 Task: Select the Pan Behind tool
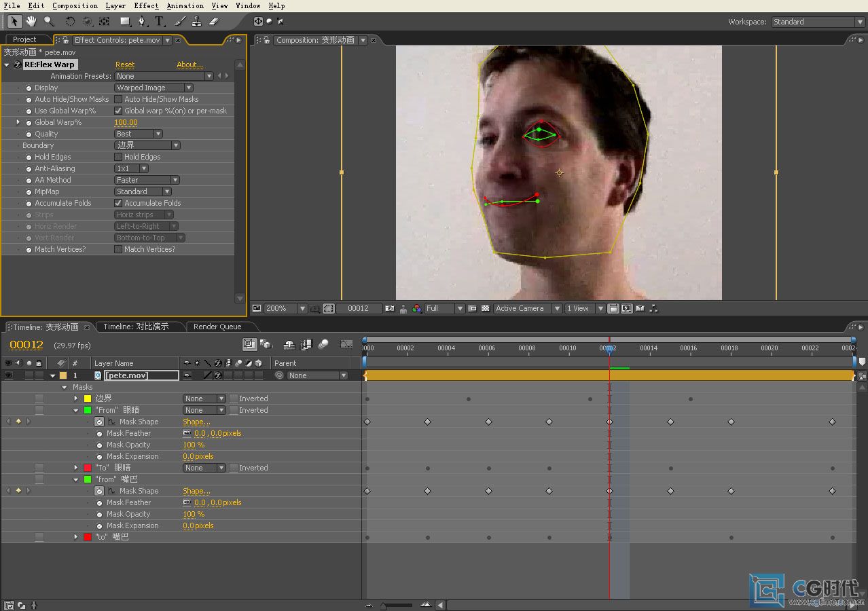tap(104, 22)
